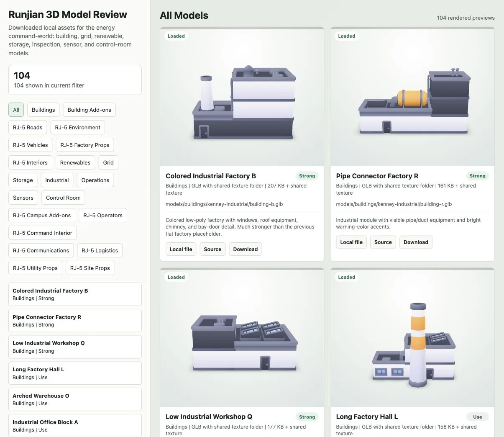Filter by RJ-5 Vehicles
Image resolution: width=504 pixels, height=437 pixels.
click(31, 145)
